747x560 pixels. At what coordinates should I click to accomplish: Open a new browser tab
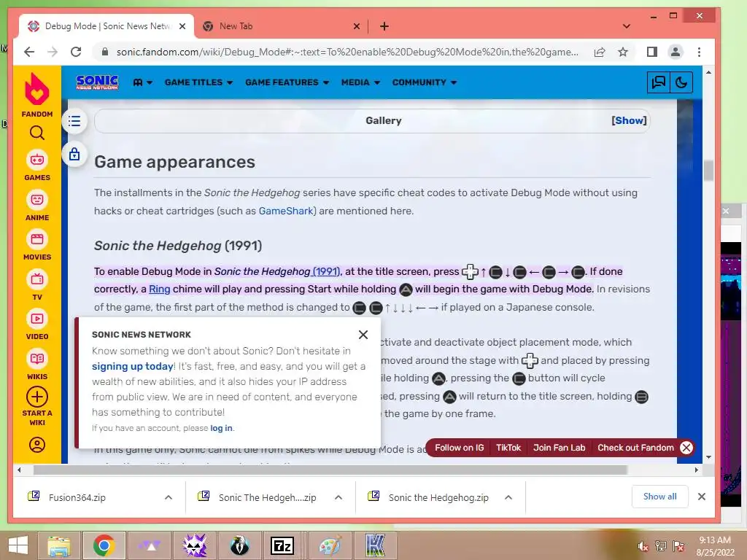click(384, 26)
